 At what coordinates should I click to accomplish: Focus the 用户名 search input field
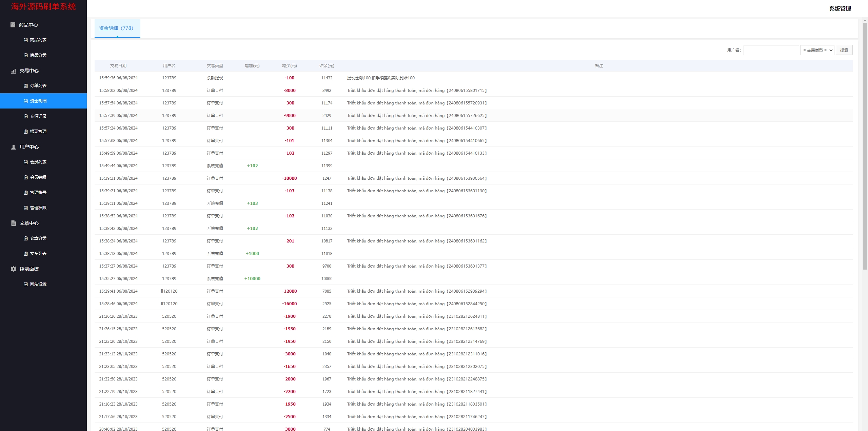pyautogui.click(x=771, y=50)
